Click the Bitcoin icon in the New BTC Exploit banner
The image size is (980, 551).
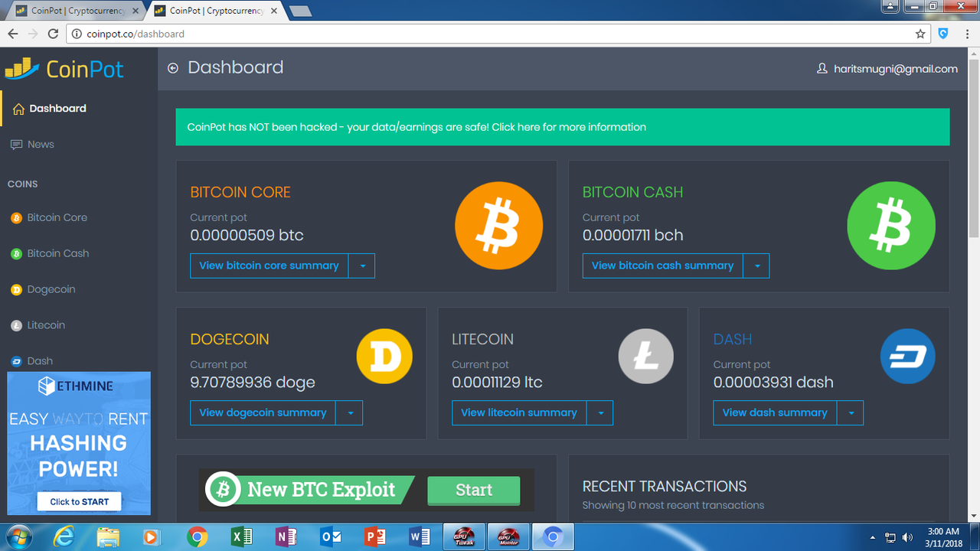(x=224, y=490)
